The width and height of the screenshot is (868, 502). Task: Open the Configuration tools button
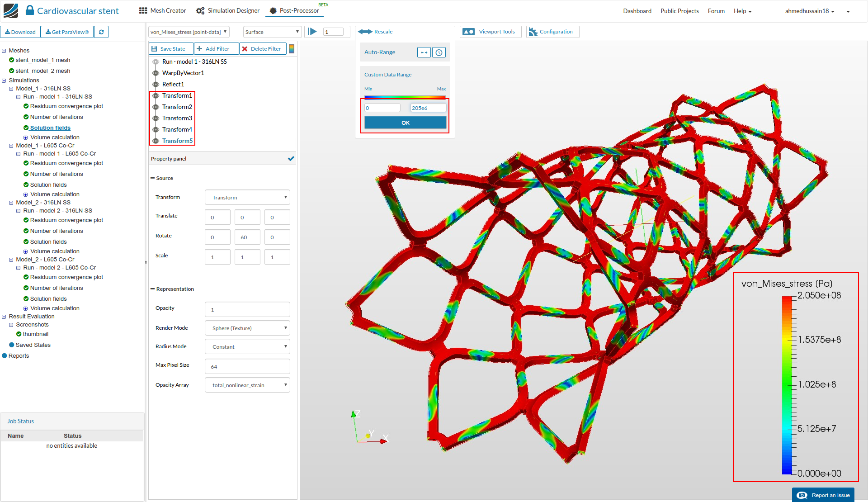point(552,32)
